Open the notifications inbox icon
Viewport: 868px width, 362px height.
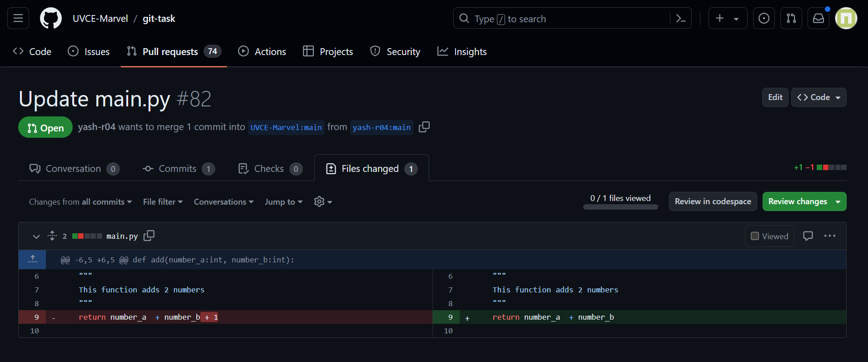[x=818, y=18]
